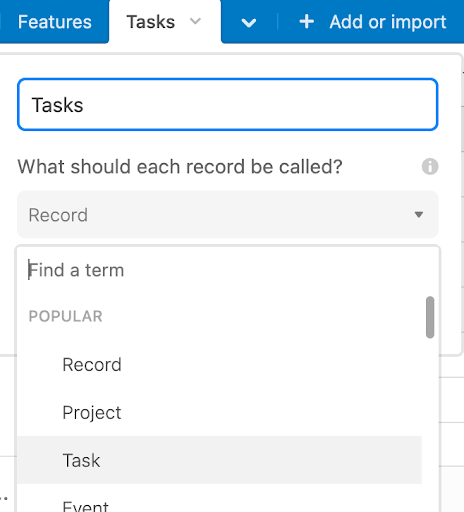Focus the Tasks table name field
The width and height of the screenshot is (464, 512).
pos(228,104)
